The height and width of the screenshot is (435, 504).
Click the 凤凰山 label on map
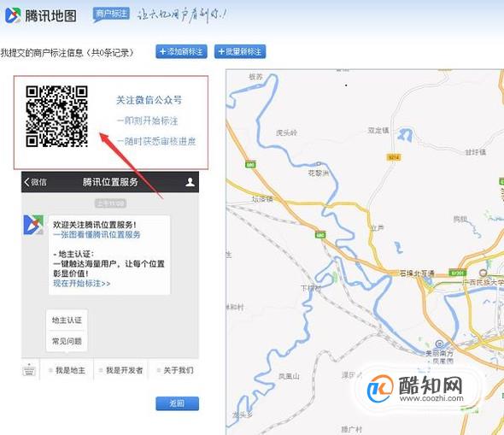click(289, 376)
